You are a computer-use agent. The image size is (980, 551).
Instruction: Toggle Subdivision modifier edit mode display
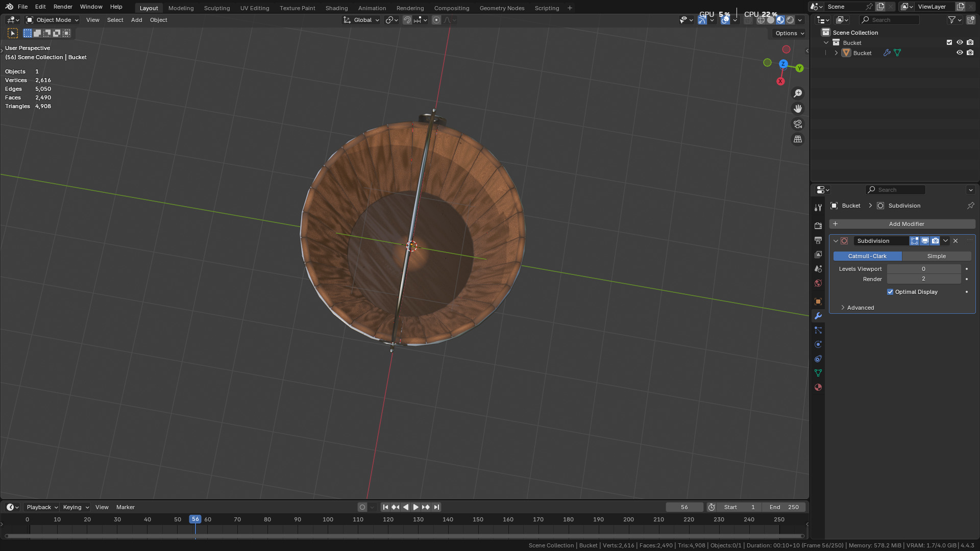click(915, 241)
